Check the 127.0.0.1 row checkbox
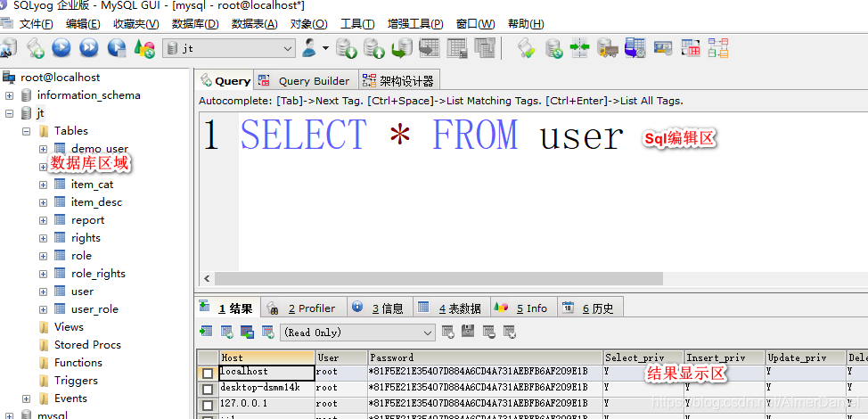This screenshot has width=868, height=419. click(208, 406)
